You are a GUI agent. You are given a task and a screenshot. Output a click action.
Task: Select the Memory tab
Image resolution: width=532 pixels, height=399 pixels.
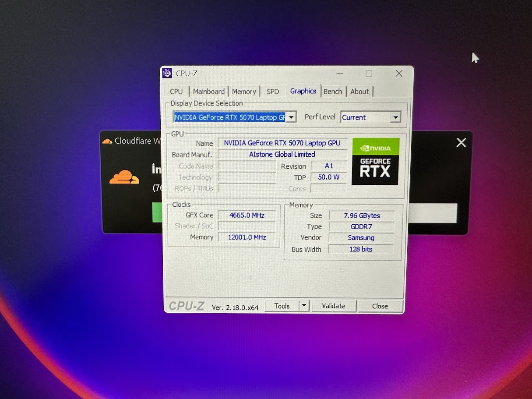point(244,92)
